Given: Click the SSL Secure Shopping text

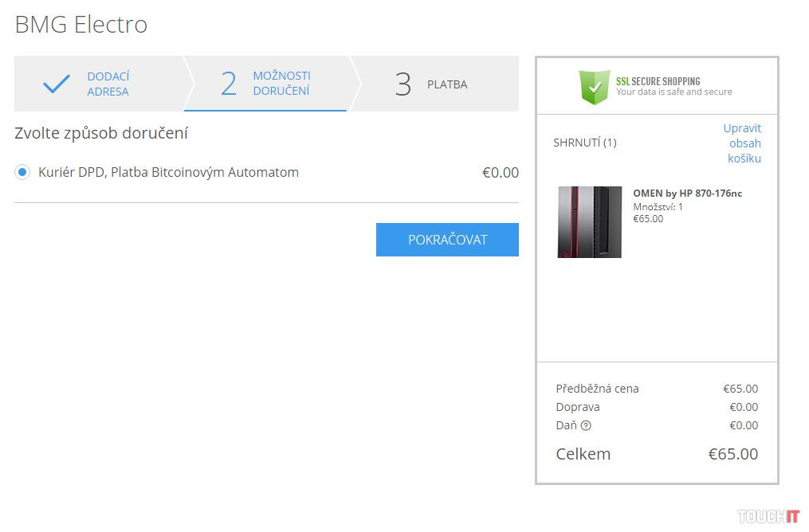Looking at the screenshot, I should pos(674,86).
